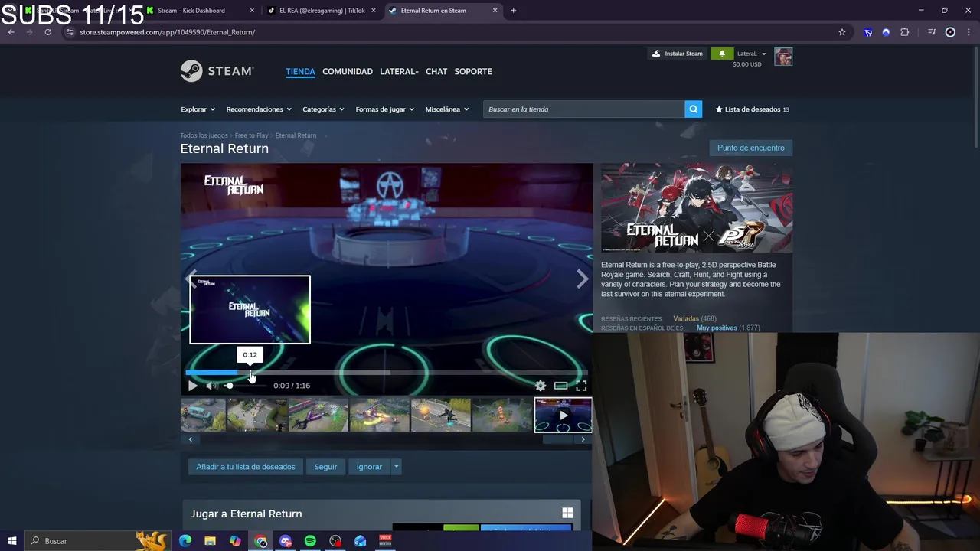Open Todos los juegos breadcrumb
The height and width of the screenshot is (551, 980).
204,135
